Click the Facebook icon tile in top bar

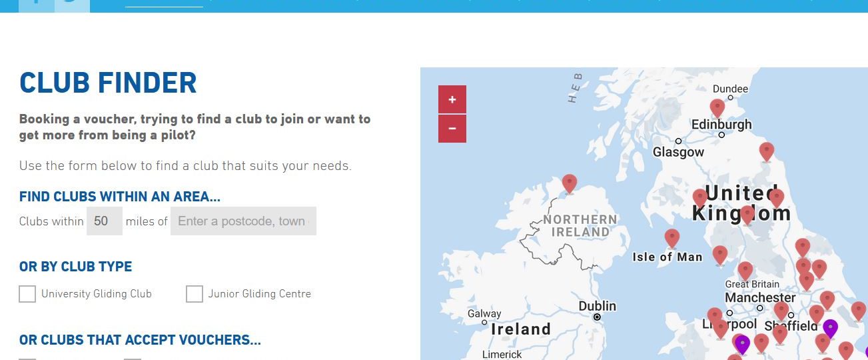pyautogui.click(x=36, y=6)
